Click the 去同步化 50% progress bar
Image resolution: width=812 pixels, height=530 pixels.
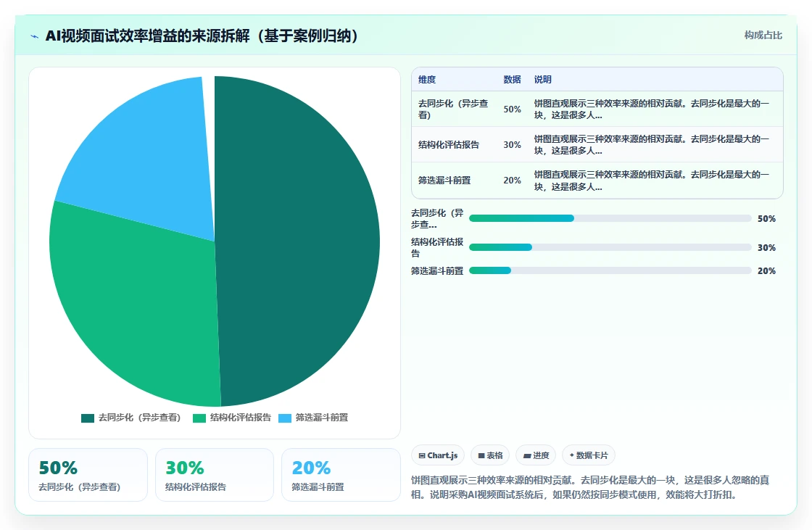tap(610, 219)
